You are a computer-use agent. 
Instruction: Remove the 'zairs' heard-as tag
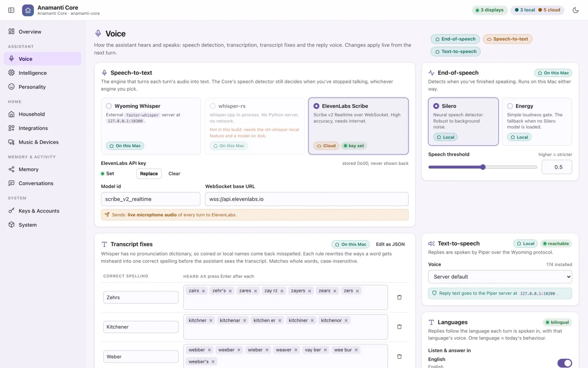(203, 291)
